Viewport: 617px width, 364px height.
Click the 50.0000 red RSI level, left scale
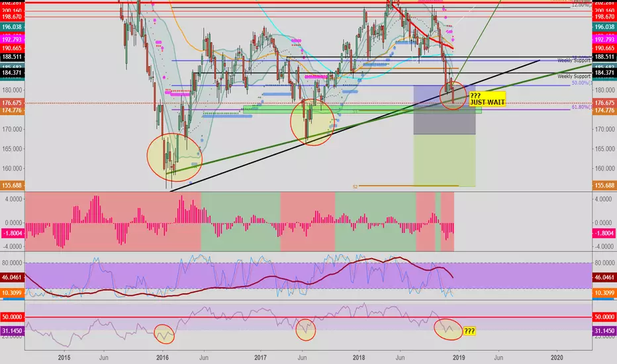pyautogui.click(x=12, y=317)
